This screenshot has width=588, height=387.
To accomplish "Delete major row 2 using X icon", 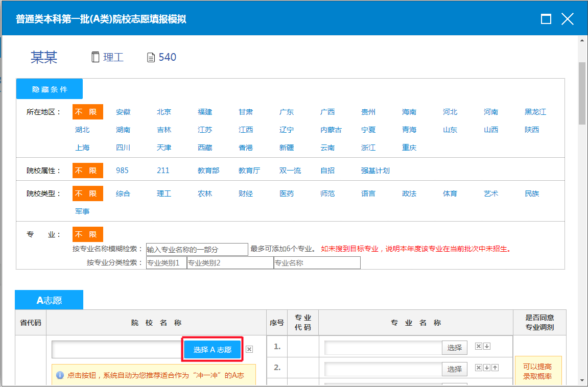I will click(x=479, y=368).
